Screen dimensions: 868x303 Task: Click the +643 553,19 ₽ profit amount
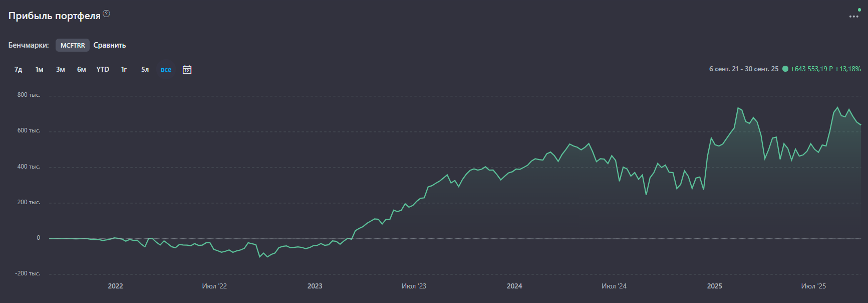[811, 69]
